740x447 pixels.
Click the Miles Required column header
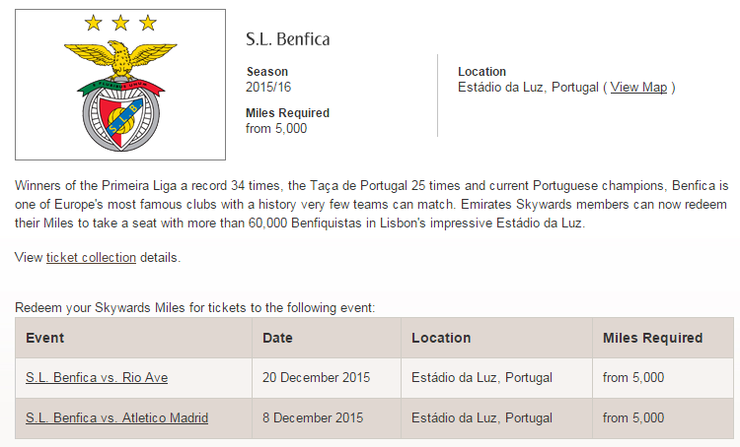[x=653, y=338]
